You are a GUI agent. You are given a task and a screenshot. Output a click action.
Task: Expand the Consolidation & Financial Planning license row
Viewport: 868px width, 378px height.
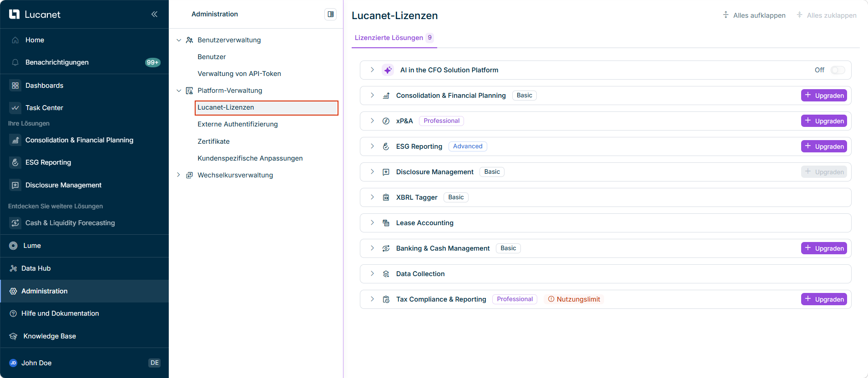pyautogui.click(x=372, y=96)
